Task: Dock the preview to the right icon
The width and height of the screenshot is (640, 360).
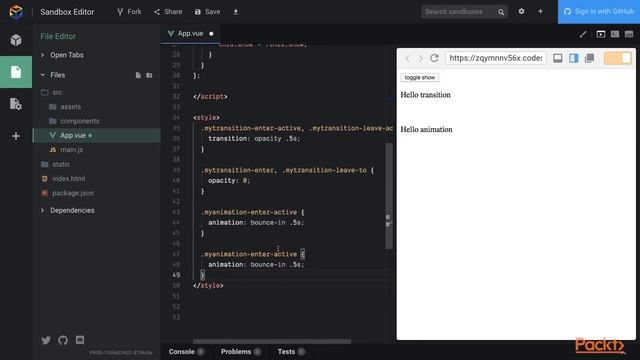Action: pos(573,58)
